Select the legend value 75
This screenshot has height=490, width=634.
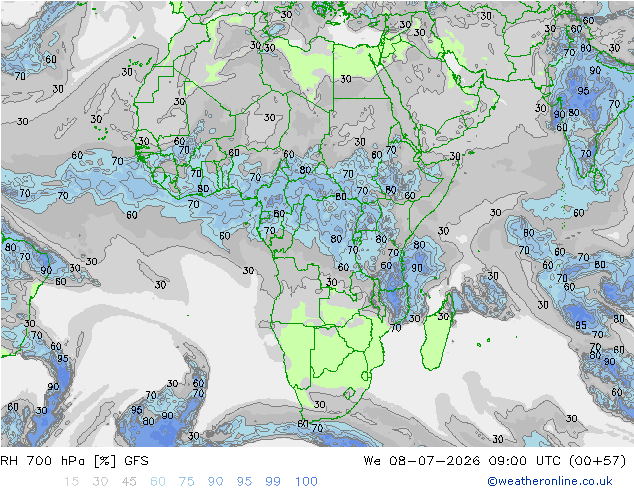tap(187, 482)
